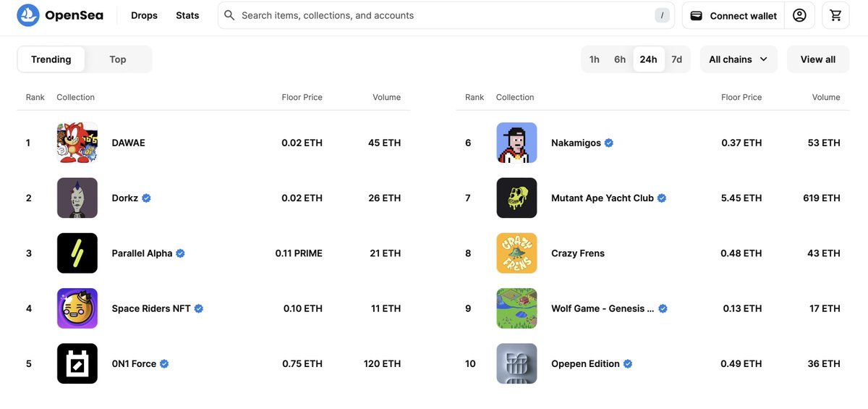This screenshot has width=868, height=409.
Task: Click the 5.45 ETH floor price
Action: 741,198
